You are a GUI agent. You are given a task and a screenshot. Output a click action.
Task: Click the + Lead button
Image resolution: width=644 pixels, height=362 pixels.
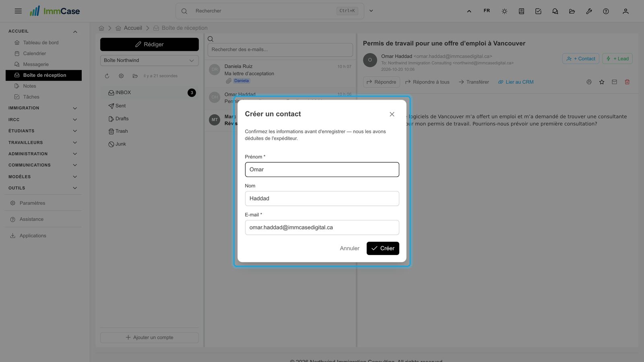pos(617,59)
